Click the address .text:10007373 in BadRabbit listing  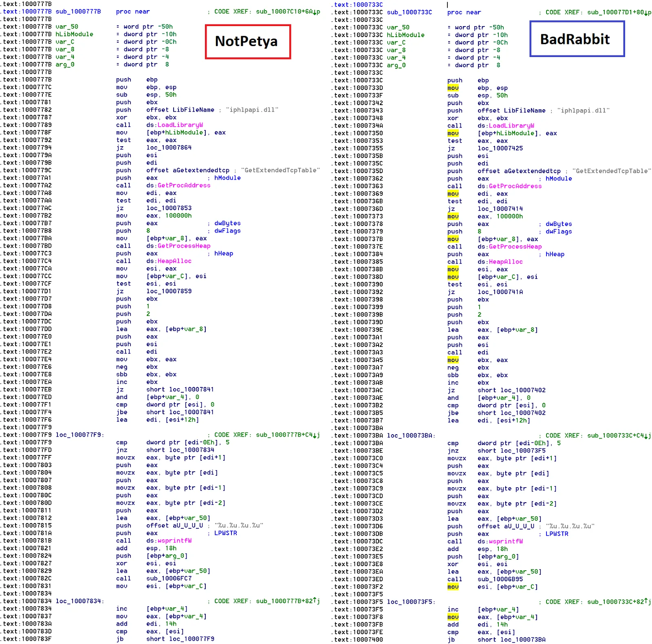[x=358, y=217]
